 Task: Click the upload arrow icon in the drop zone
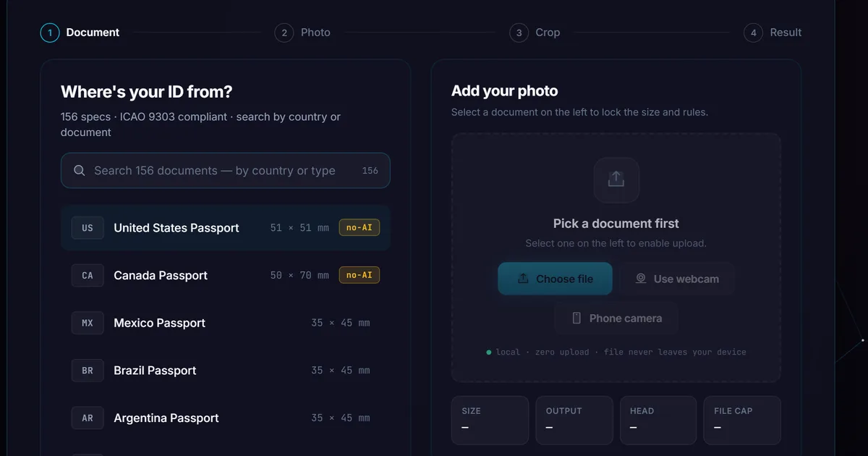[616, 180]
